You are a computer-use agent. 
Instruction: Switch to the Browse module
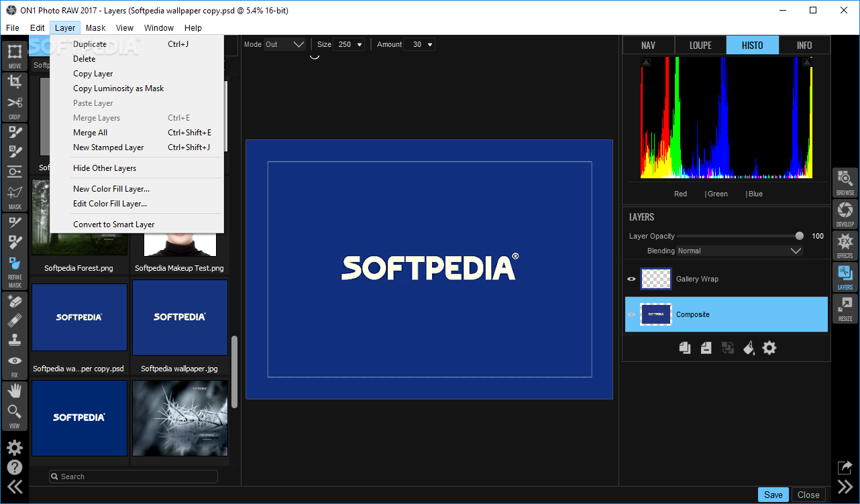click(845, 183)
